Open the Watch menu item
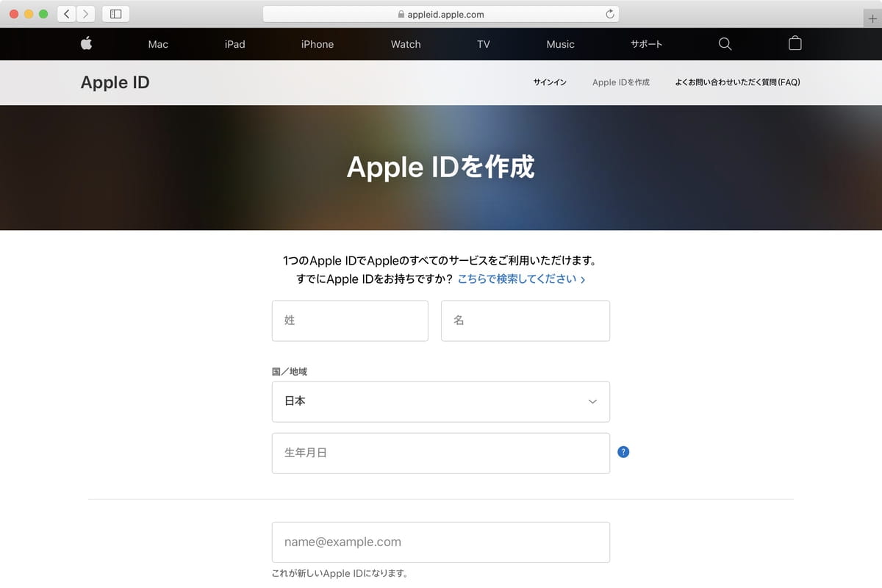The width and height of the screenshot is (882, 588). click(406, 44)
